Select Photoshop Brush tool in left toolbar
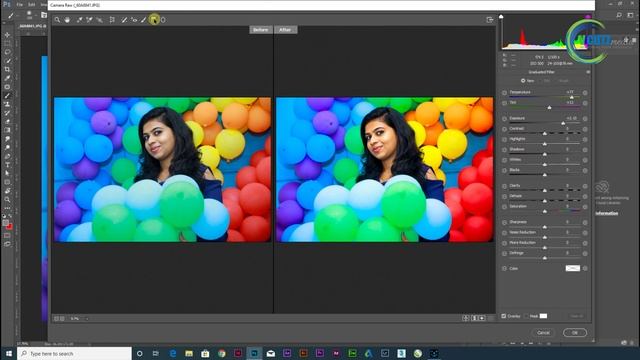 [7, 96]
